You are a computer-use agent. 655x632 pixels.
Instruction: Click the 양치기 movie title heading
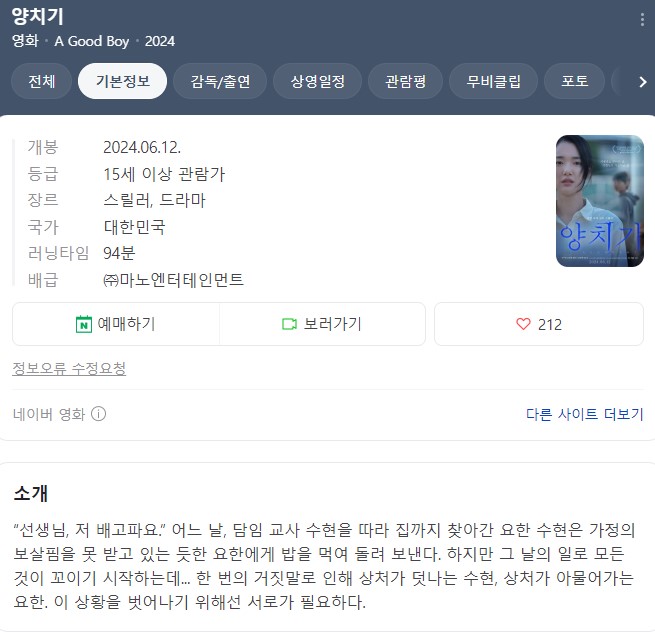point(38,17)
